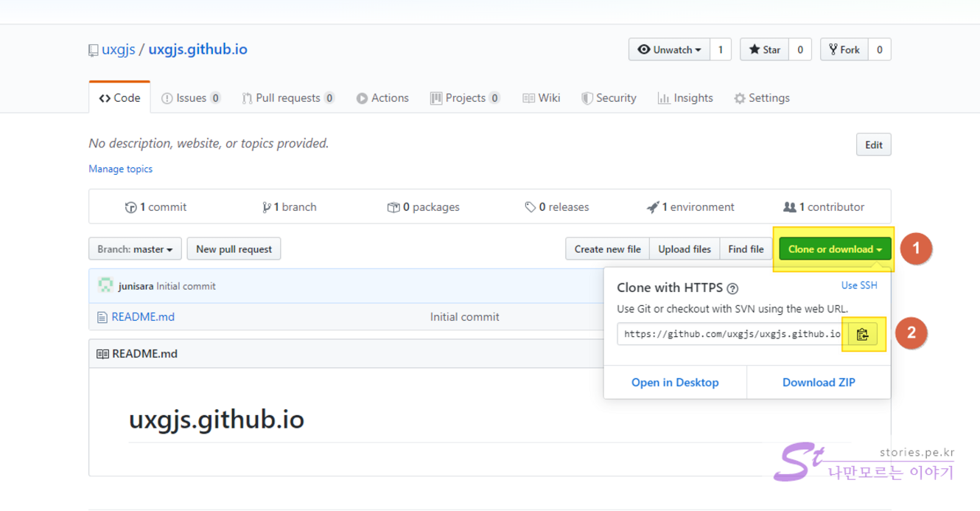The image size is (980, 511).
Task: Fork the repository
Action: [844, 49]
